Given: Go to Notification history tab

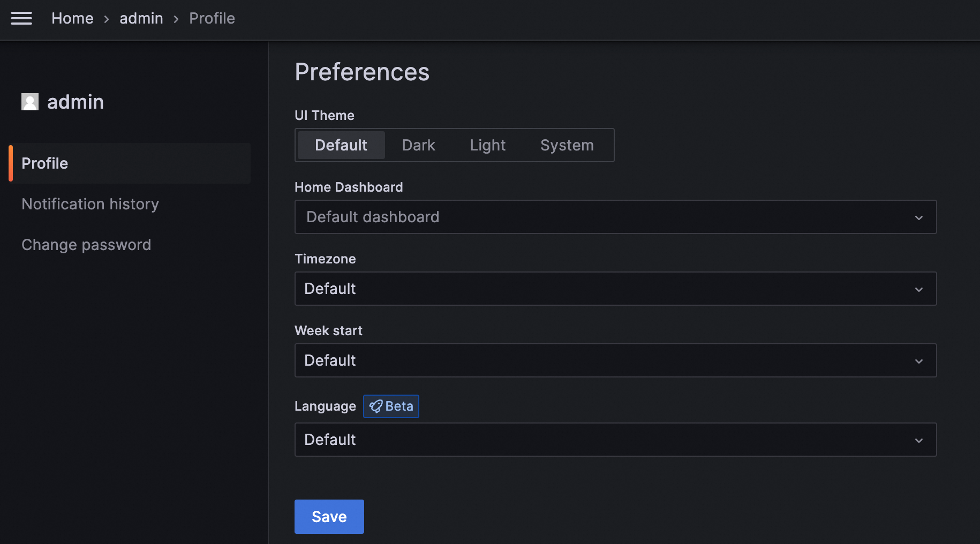Looking at the screenshot, I should coord(90,204).
